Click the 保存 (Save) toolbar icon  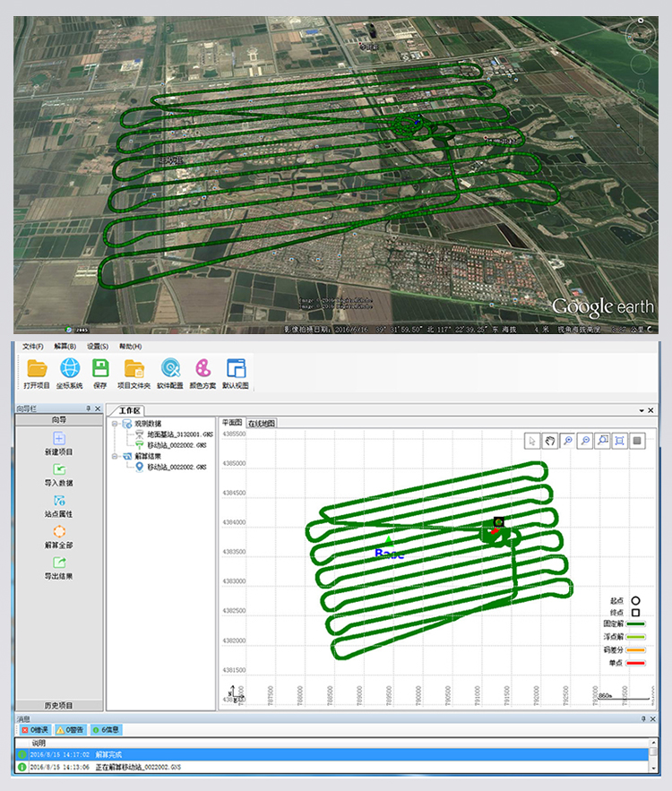tap(100, 368)
